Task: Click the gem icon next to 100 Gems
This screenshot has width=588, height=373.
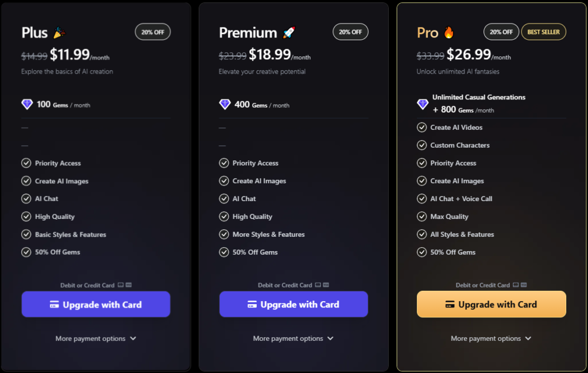Action: [x=27, y=104]
